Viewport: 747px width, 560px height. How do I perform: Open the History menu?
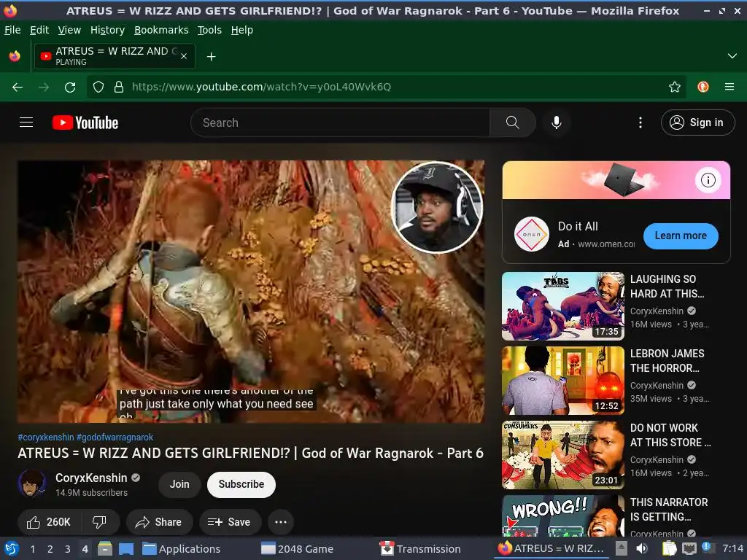coord(108,30)
